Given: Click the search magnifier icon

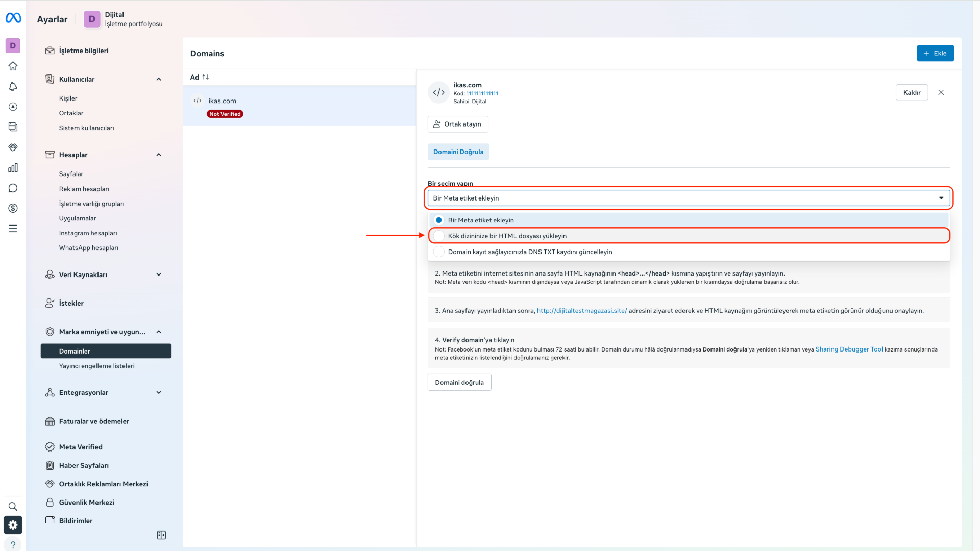Looking at the screenshot, I should (x=13, y=507).
